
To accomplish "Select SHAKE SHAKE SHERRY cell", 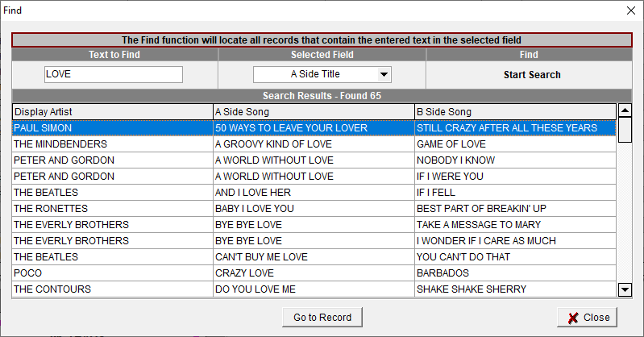I will point(516,289).
